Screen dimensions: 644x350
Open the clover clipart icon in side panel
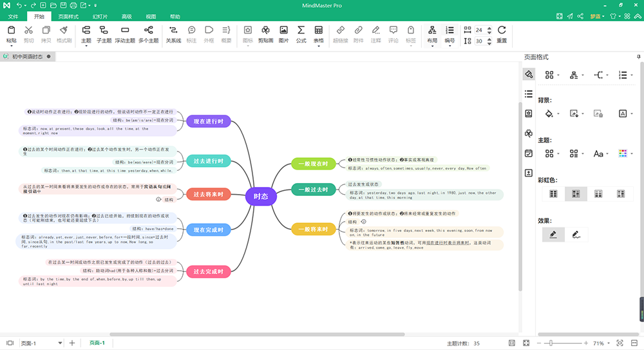click(529, 133)
